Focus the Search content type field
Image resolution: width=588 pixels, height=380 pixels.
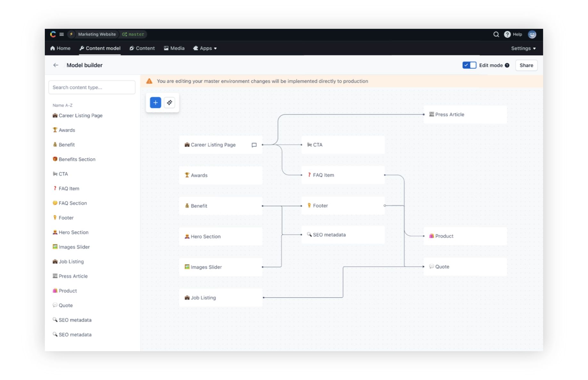click(92, 87)
